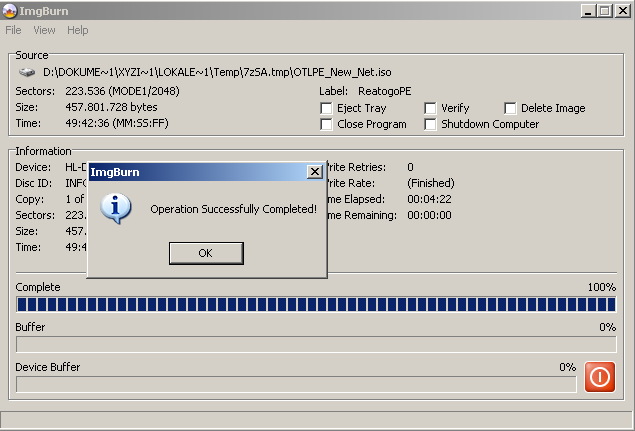Maximize the ImgBurn main window
635x431 pixels.
pyautogui.click(x=605, y=11)
